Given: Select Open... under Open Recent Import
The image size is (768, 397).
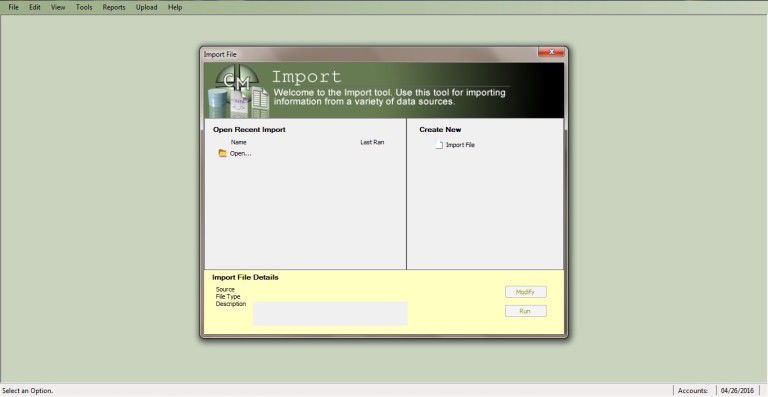Looking at the screenshot, I should 240,153.
